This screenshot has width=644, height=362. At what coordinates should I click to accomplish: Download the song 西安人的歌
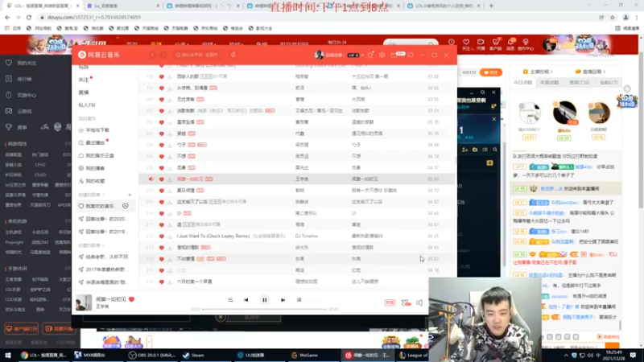pyautogui.click(x=170, y=76)
